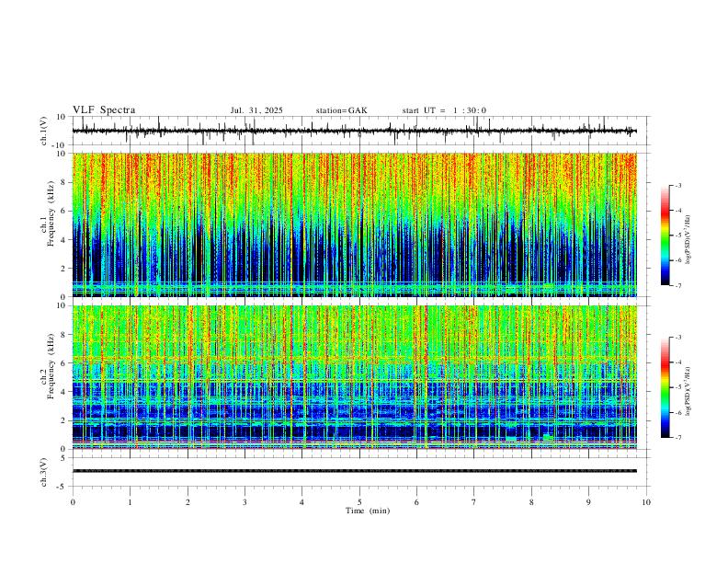
Task: Click the "ch.3(V)" axis label
Action: [x=44, y=472]
